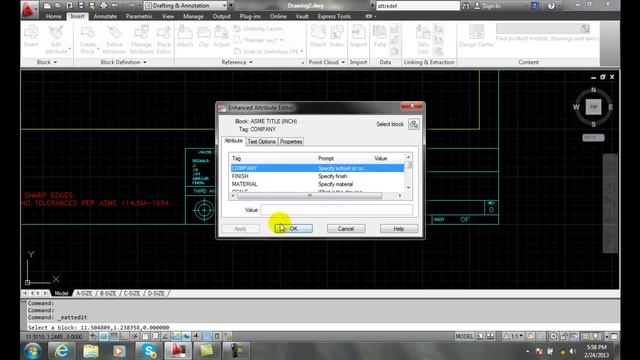Expand the Reference panel
The height and width of the screenshot is (360, 640).
[237, 62]
